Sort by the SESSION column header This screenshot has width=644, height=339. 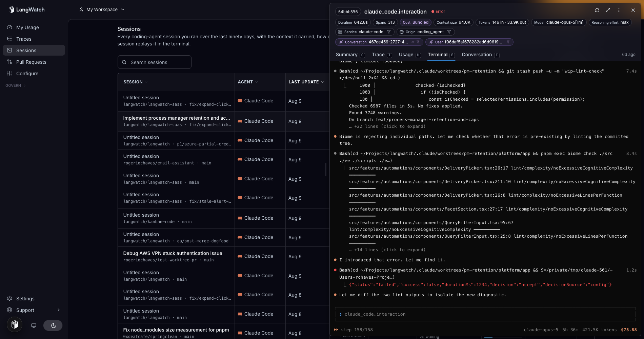(135, 82)
